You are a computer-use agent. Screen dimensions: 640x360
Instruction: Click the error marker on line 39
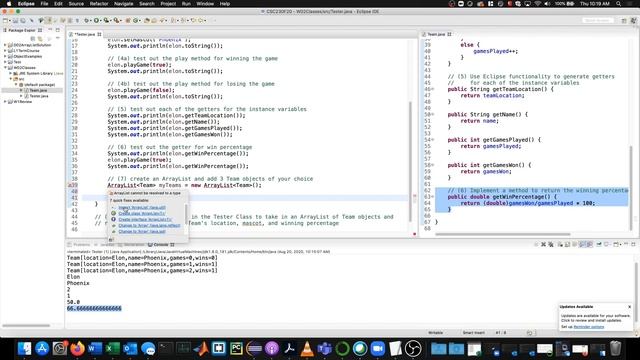tap(69, 185)
